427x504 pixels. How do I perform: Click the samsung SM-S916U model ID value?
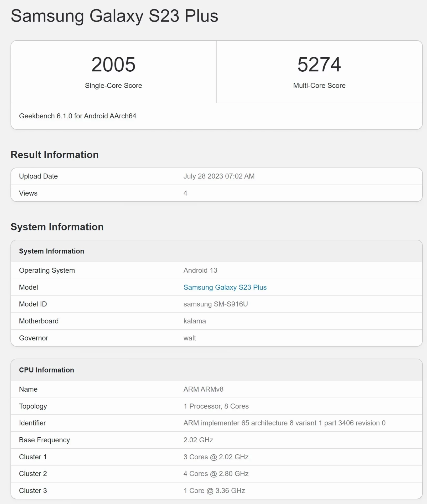coord(215,304)
